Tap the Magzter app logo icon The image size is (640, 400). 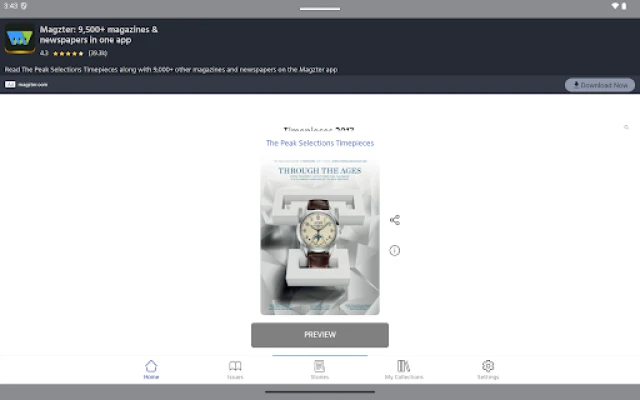tap(19, 40)
